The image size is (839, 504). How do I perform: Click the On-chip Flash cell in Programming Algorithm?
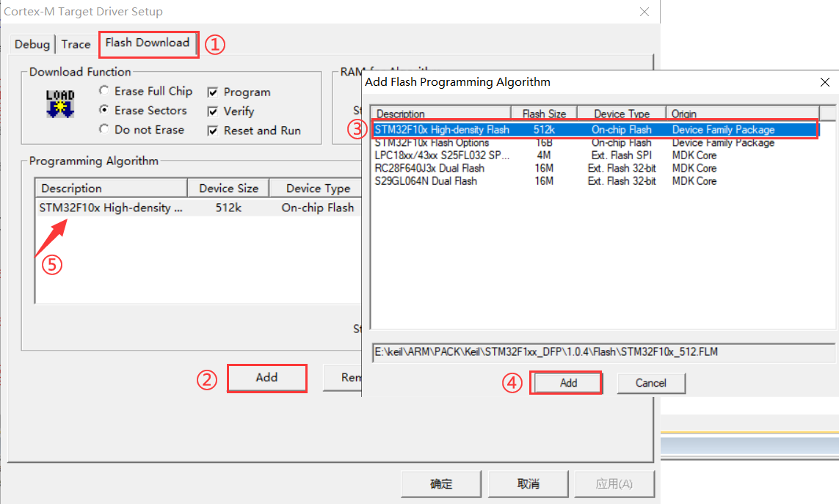click(x=318, y=208)
